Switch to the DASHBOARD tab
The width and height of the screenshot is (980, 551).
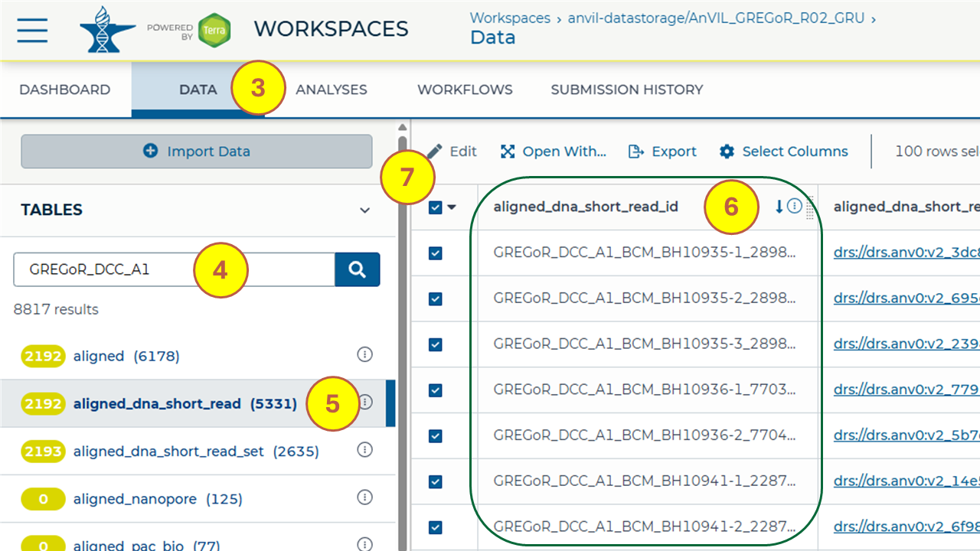point(64,90)
